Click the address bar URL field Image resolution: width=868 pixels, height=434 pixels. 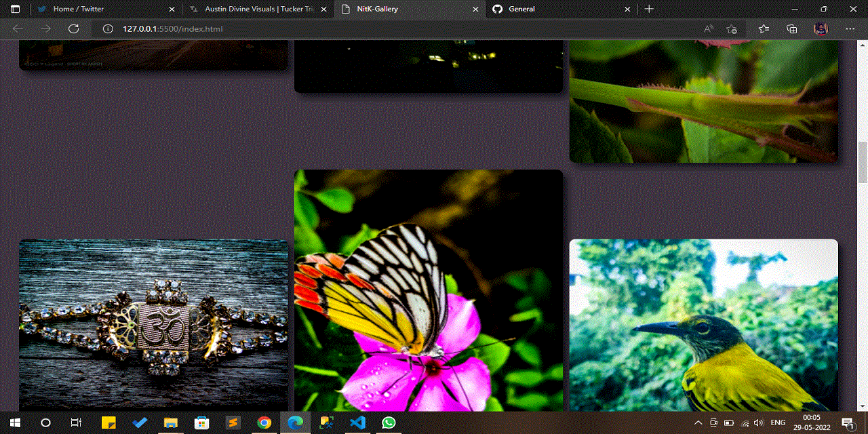pyautogui.click(x=407, y=28)
